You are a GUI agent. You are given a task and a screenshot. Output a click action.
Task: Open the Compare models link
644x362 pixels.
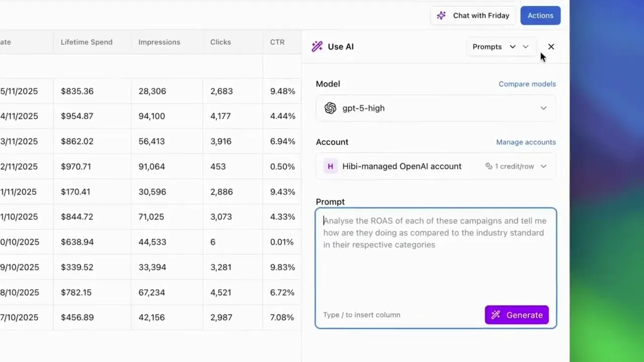[527, 84]
